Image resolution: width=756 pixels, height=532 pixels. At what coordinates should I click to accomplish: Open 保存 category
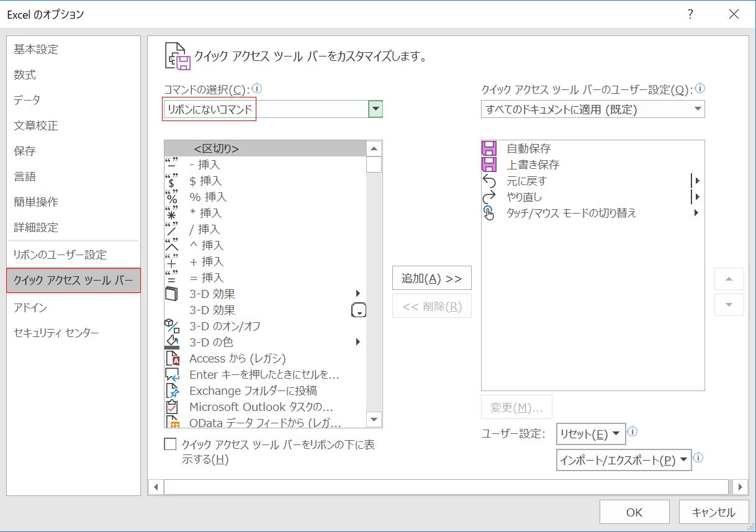[x=73, y=151]
